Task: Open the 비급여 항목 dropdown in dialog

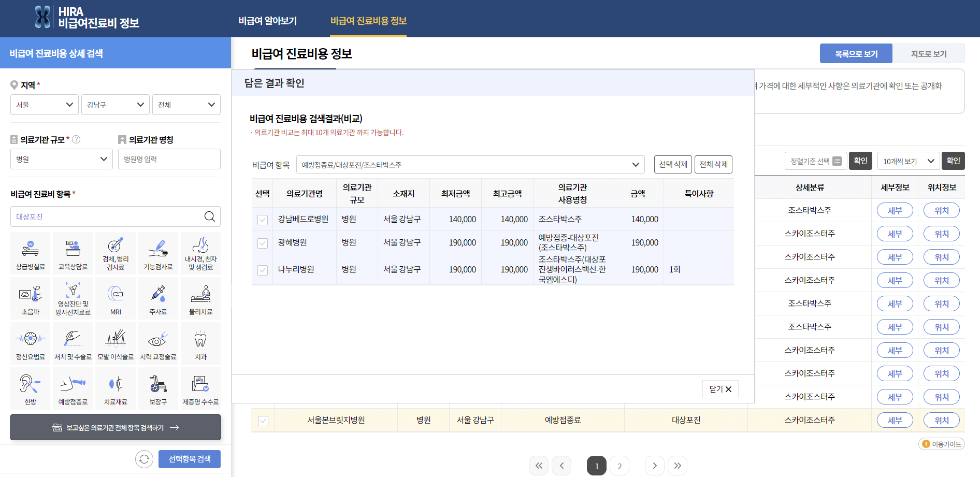Action: tap(470, 165)
